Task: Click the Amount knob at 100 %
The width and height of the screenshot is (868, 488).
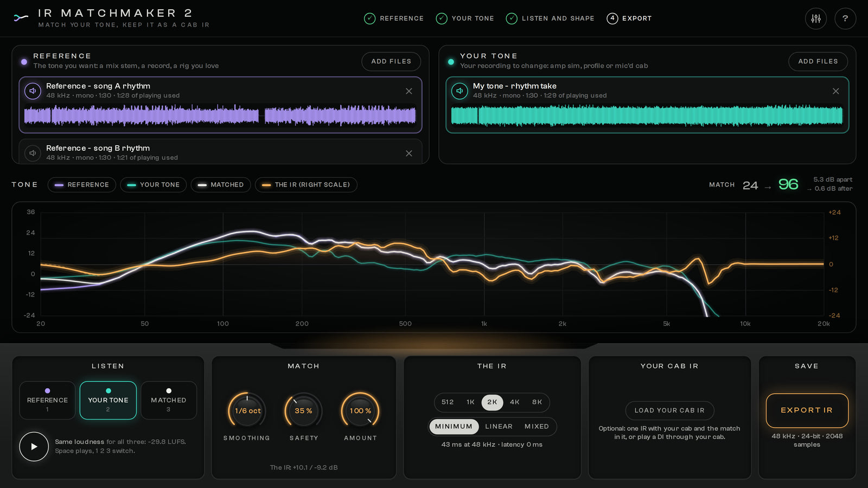Action: (x=360, y=411)
